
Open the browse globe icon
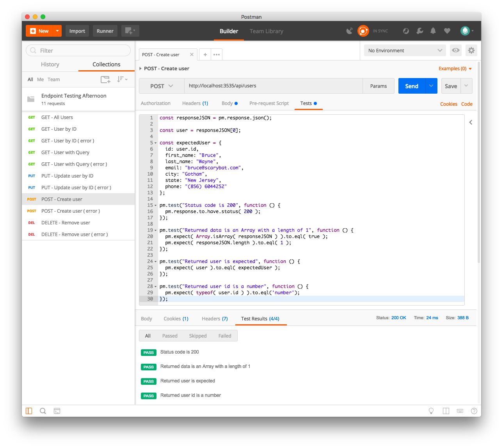point(406,31)
